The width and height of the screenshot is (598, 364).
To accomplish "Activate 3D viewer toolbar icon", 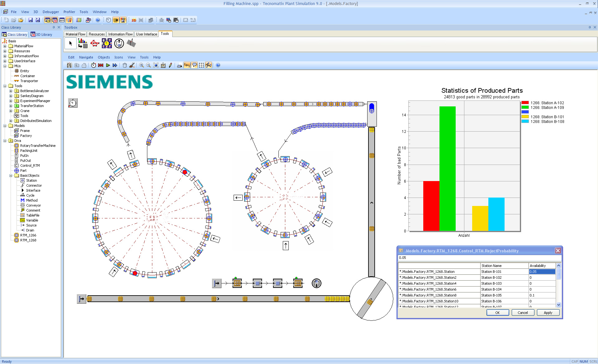I will [x=134, y=20].
